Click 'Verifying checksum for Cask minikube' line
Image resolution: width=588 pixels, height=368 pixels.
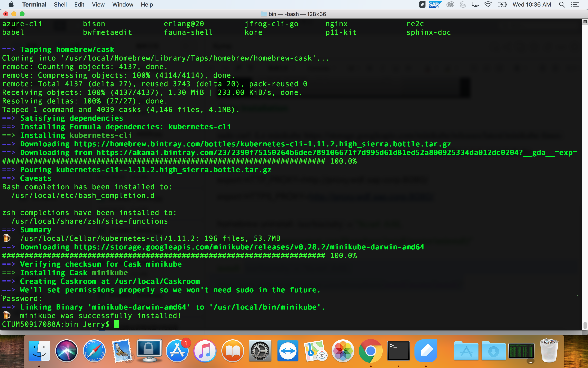click(x=92, y=264)
